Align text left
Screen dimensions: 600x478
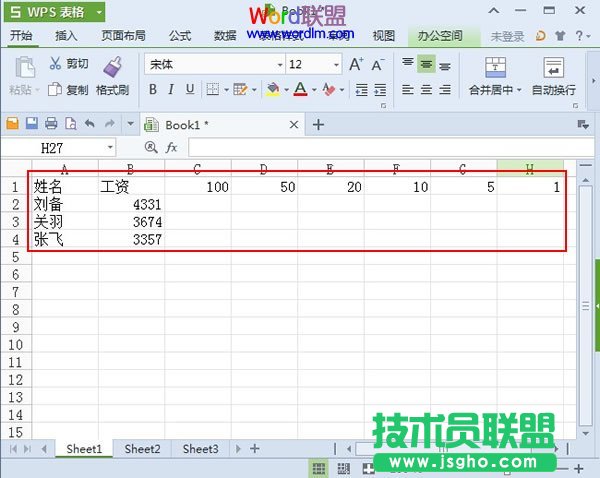408,90
